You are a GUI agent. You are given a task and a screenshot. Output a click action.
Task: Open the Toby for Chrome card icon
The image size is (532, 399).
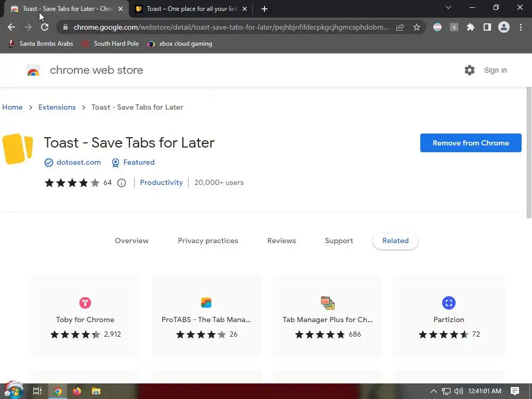click(85, 303)
